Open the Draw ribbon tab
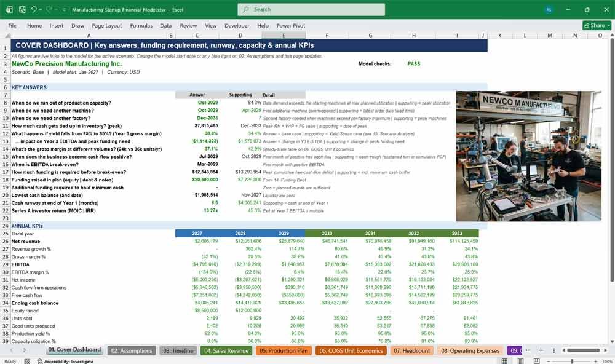This screenshot has width=615, height=364. pos(77,25)
